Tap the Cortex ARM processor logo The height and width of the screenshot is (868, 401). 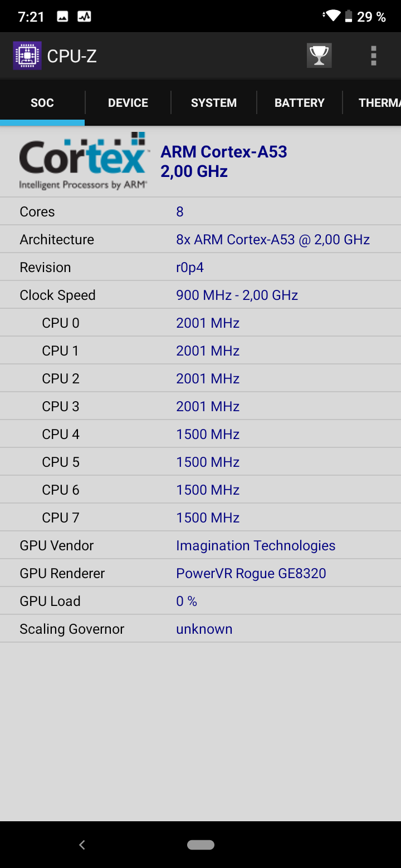84,161
